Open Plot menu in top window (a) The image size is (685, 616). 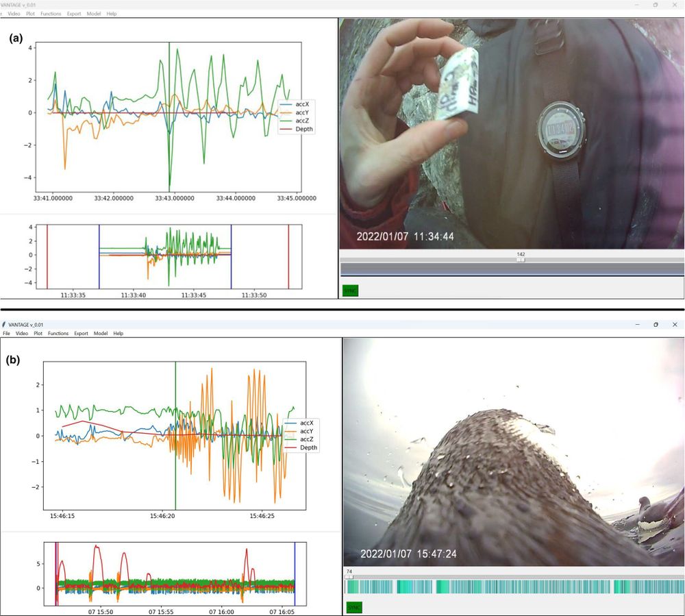pyautogui.click(x=30, y=14)
